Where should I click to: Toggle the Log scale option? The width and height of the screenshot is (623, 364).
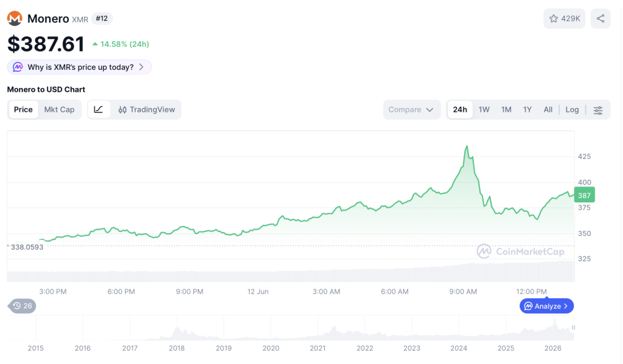tap(572, 109)
